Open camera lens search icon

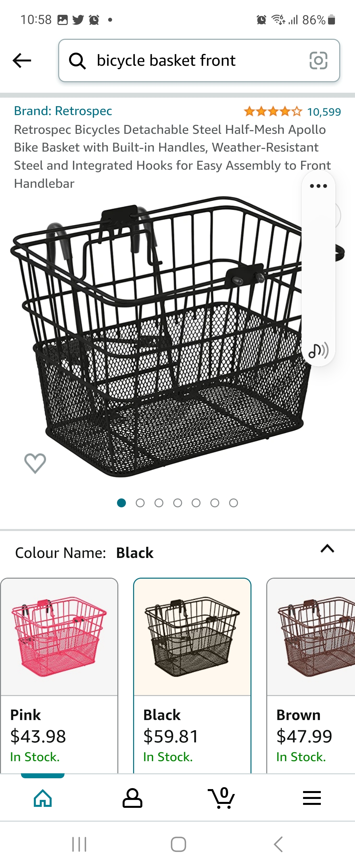click(x=318, y=60)
